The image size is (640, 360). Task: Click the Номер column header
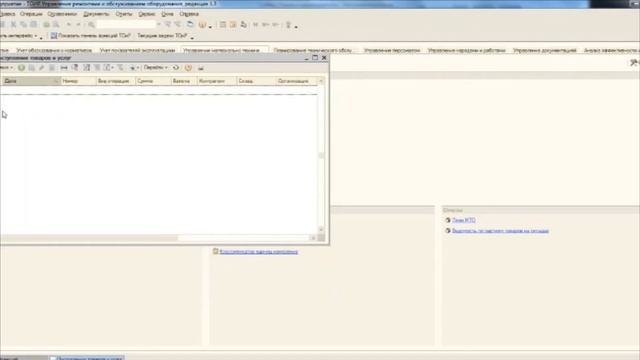[x=78, y=81]
